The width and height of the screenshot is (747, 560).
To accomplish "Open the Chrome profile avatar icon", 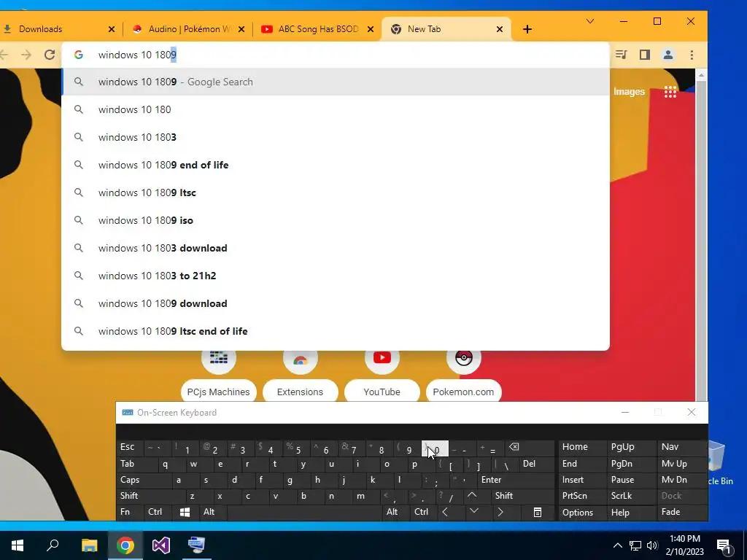I will [668, 55].
